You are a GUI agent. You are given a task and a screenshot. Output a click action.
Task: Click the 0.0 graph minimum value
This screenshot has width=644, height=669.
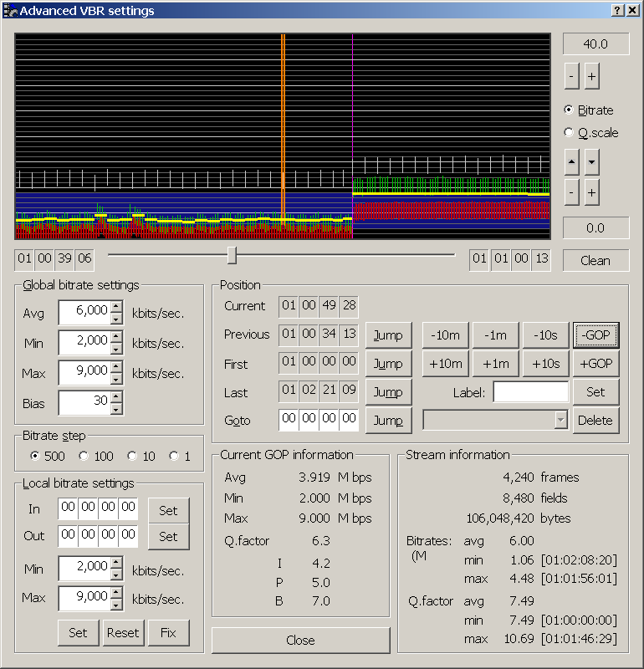click(x=595, y=227)
